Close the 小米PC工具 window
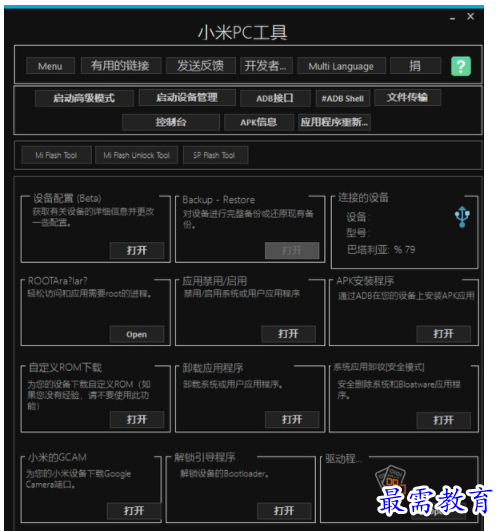 click(x=470, y=16)
